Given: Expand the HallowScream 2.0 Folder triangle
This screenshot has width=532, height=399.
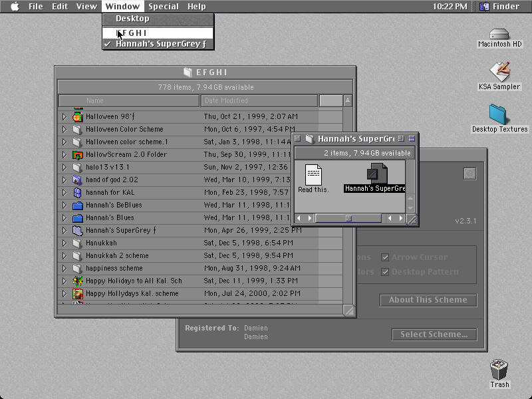Looking at the screenshot, I should click(x=65, y=155).
